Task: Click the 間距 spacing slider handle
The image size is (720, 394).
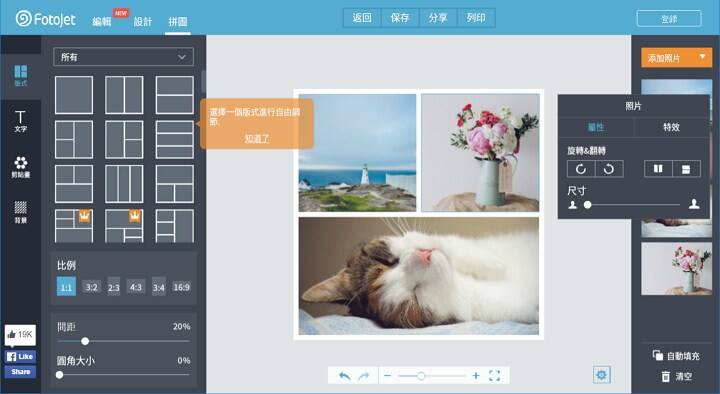Action: click(x=85, y=341)
